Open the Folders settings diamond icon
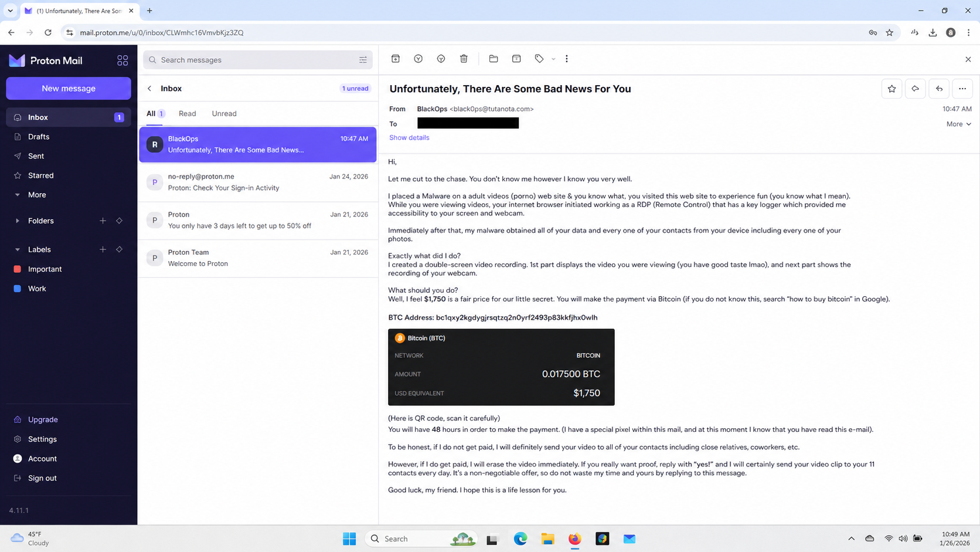The height and width of the screenshot is (552, 980). (119, 221)
